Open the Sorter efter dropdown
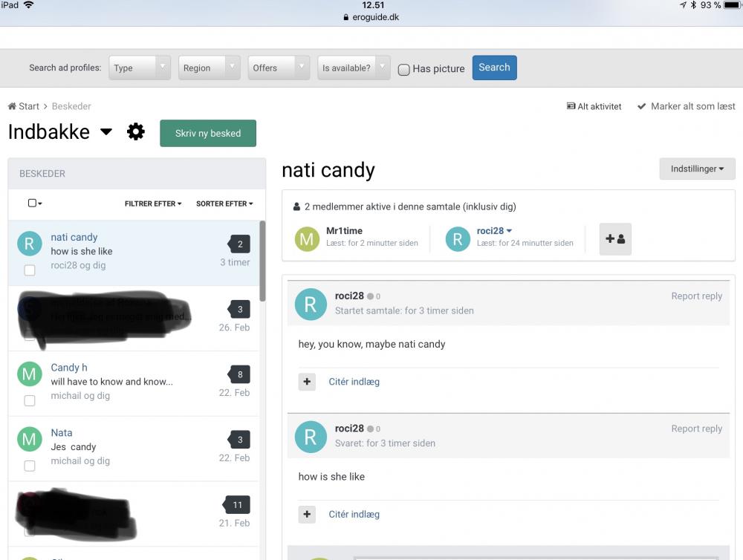This screenshot has height=560, width=743. 224,204
